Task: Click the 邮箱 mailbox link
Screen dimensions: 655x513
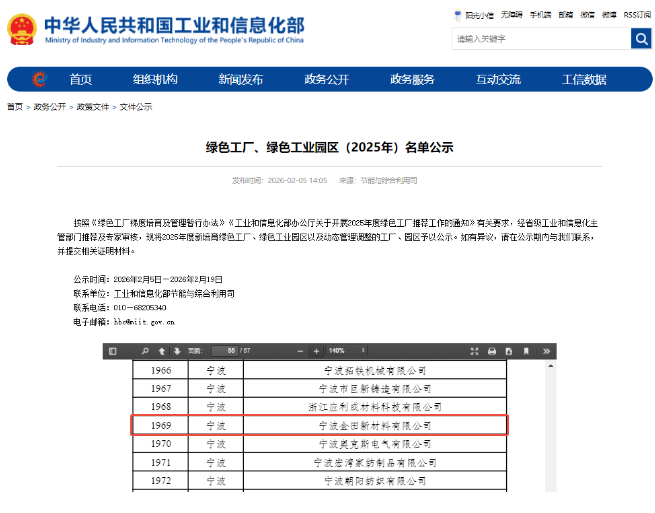Action: [566, 15]
